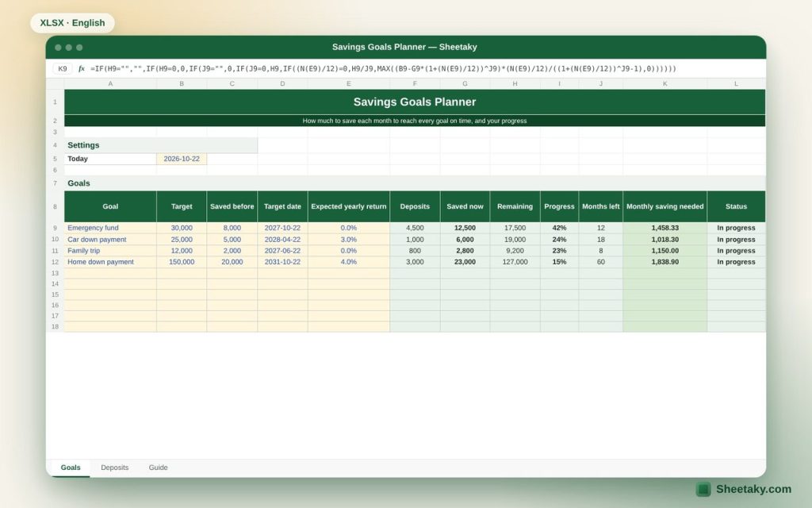Click the Remaining header cell
812x508 pixels.
(x=515, y=206)
